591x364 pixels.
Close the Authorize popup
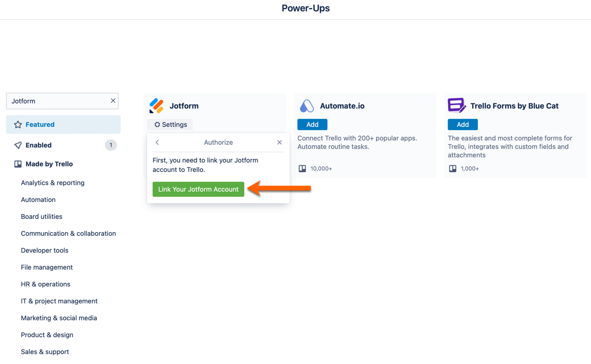point(279,142)
